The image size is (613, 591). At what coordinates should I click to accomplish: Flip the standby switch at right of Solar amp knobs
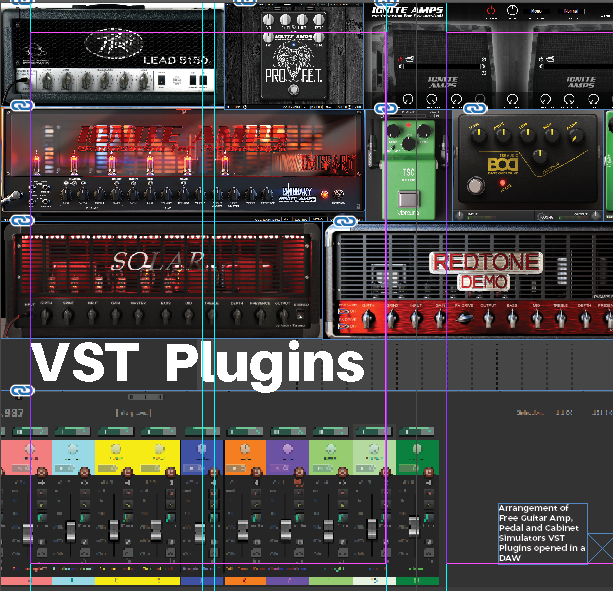tap(300, 315)
